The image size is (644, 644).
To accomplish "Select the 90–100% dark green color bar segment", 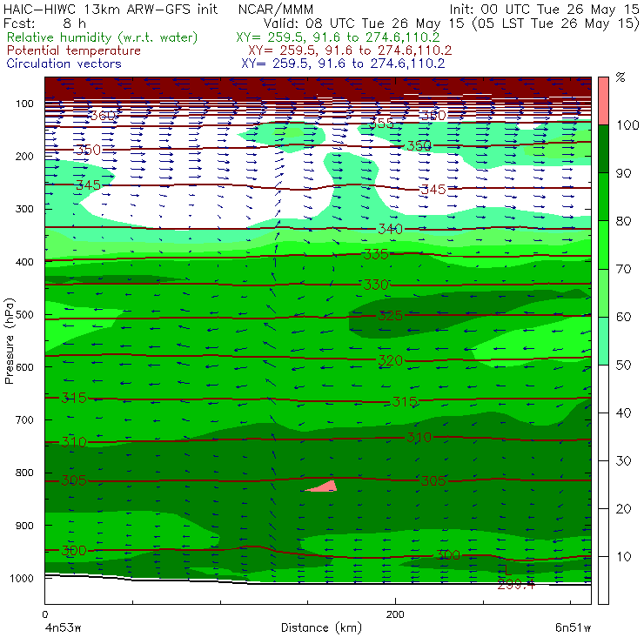I will 603,149.
